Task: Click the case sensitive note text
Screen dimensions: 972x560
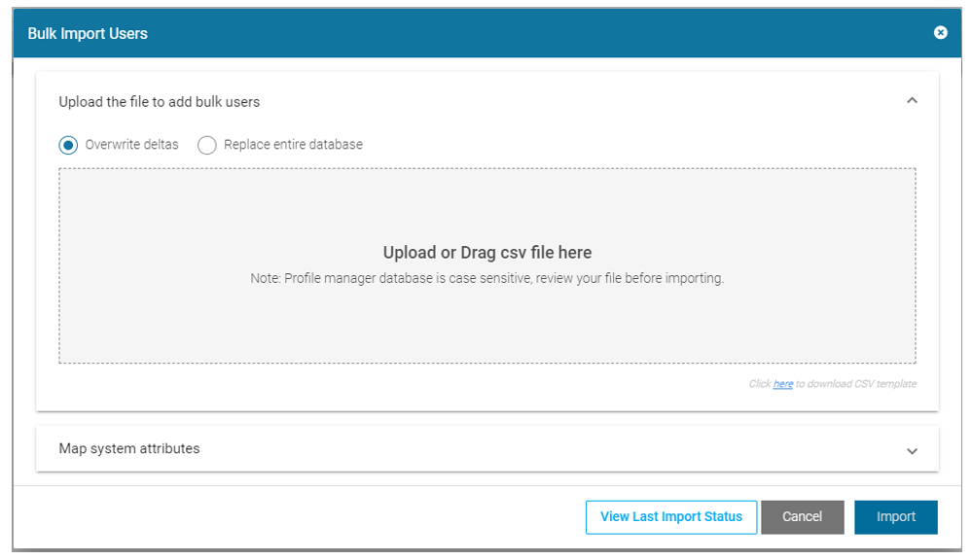Action: 486,278
